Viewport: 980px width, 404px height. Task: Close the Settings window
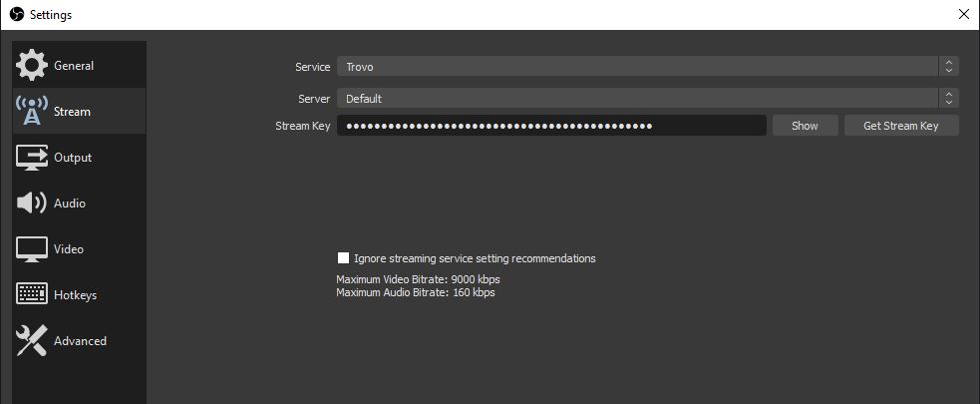click(962, 14)
